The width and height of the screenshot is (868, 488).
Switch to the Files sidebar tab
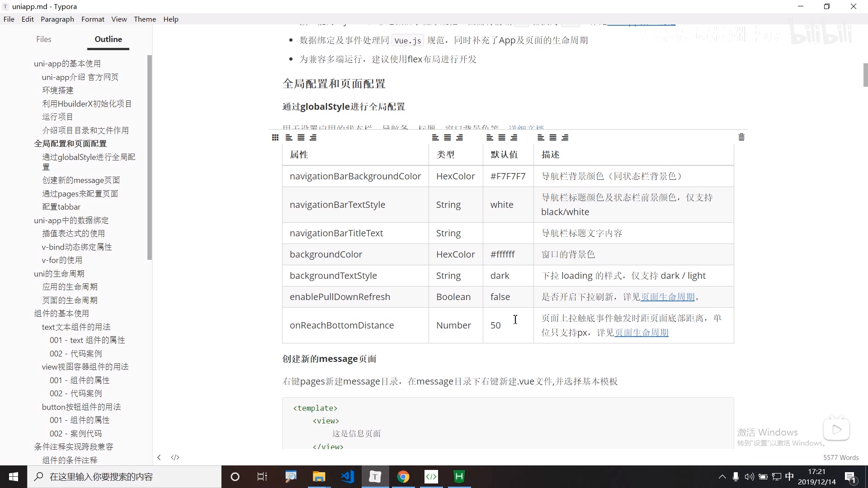(x=43, y=39)
